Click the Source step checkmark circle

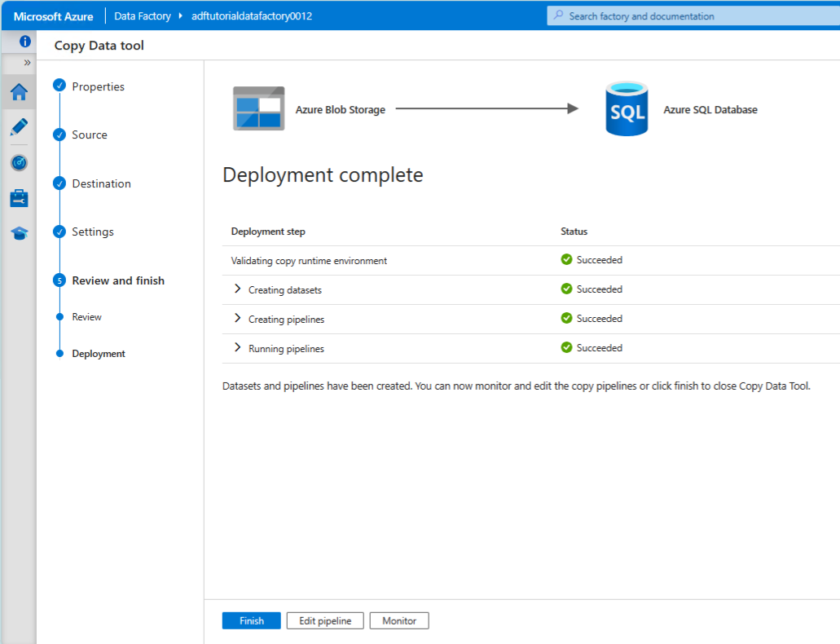[59, 134]
